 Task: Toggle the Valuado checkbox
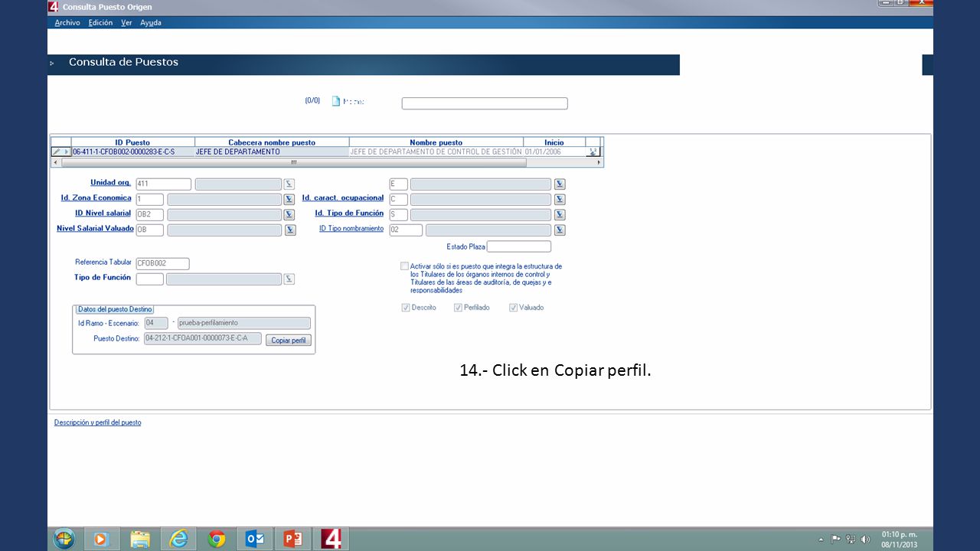(513, 308)
